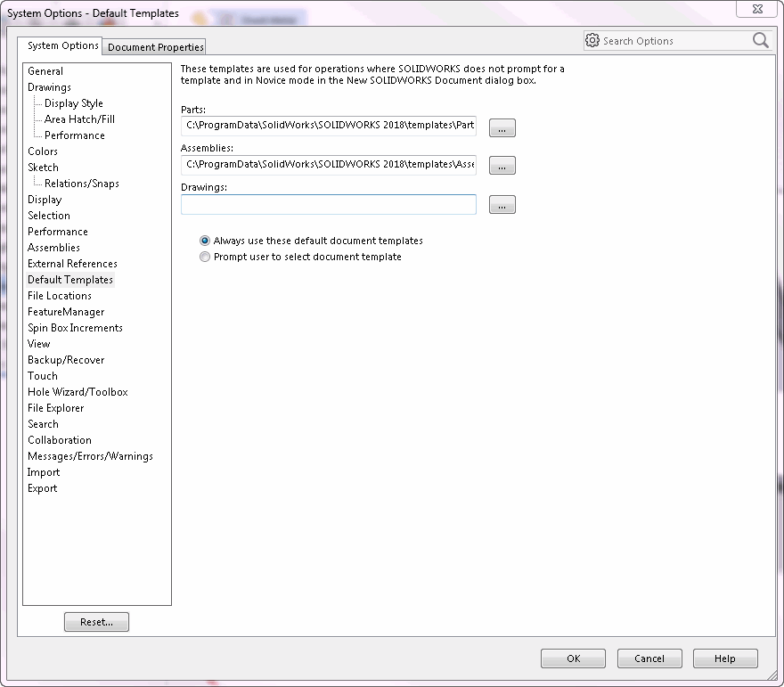This screenshot has height=687, width=784.
Task: Select Touch in the options tree
Action: (43, 375)
